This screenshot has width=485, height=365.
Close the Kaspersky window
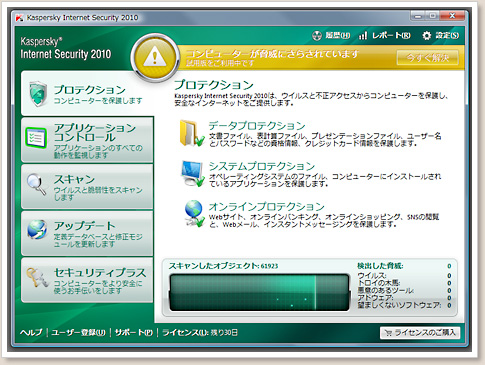(452, 16)
